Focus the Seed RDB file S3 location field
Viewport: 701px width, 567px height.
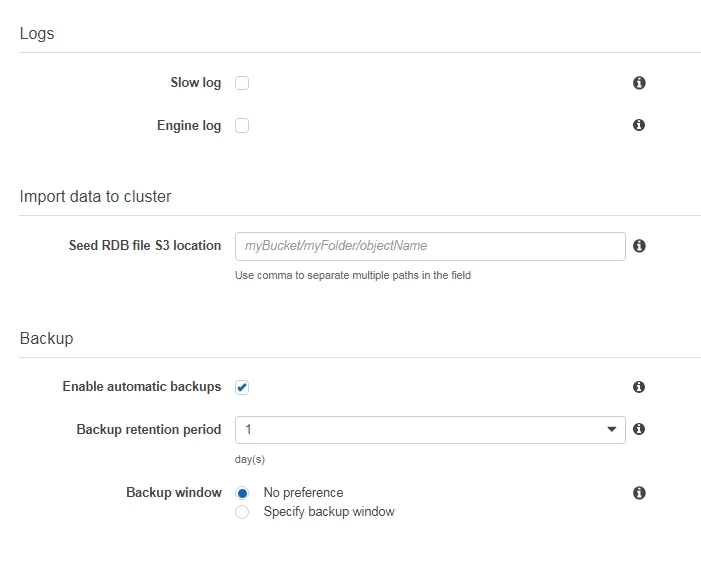click(430, 246)
